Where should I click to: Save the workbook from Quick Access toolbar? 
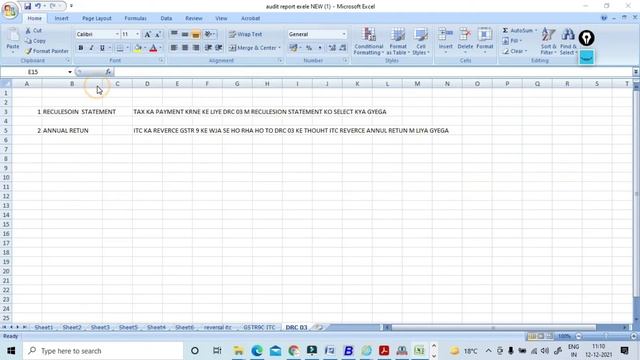click(x=27, y=6)
